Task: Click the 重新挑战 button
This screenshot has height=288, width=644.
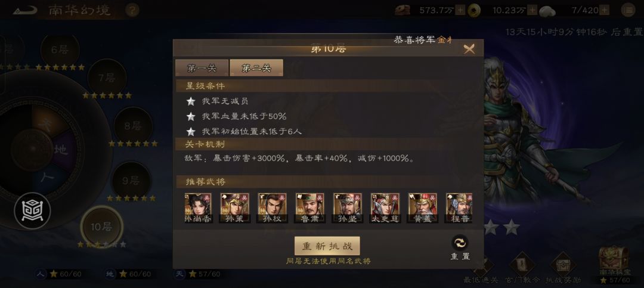Action: (x=327, y=246)
